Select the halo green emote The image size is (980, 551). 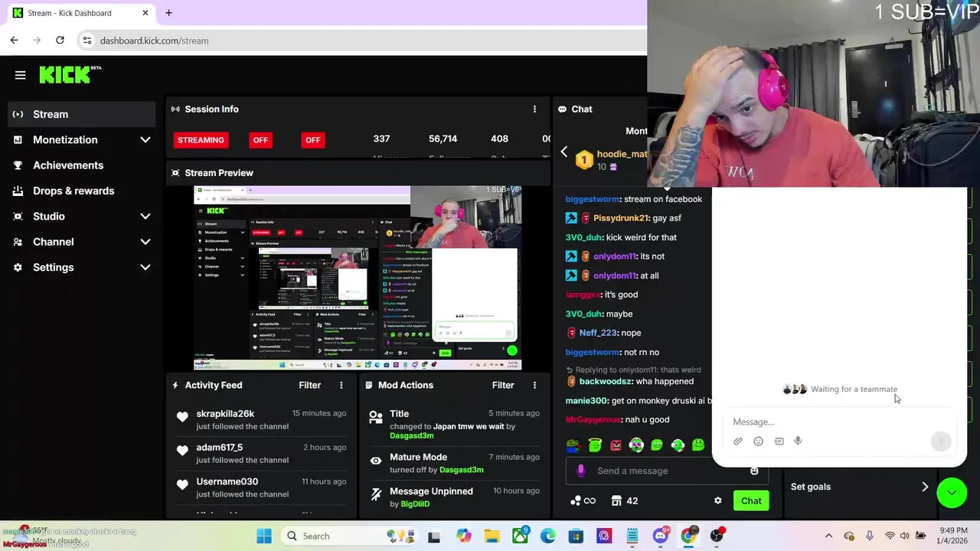coord(595,445)
